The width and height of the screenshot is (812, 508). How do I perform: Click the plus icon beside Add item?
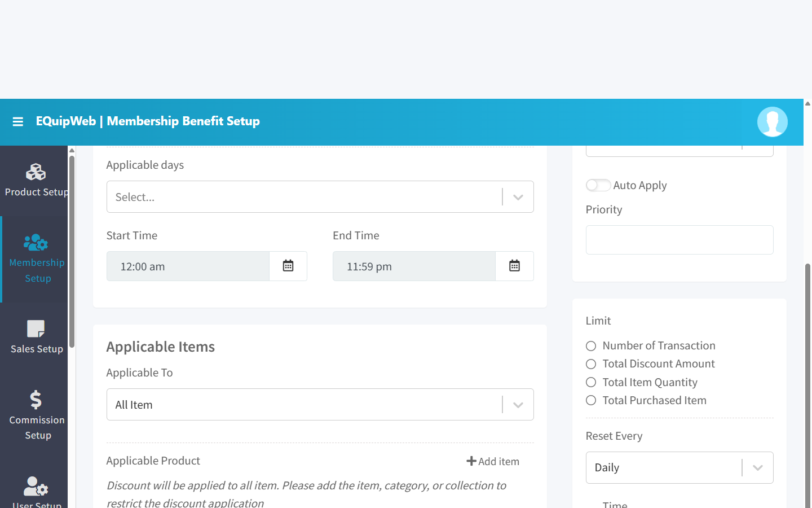tap(471, 461)
